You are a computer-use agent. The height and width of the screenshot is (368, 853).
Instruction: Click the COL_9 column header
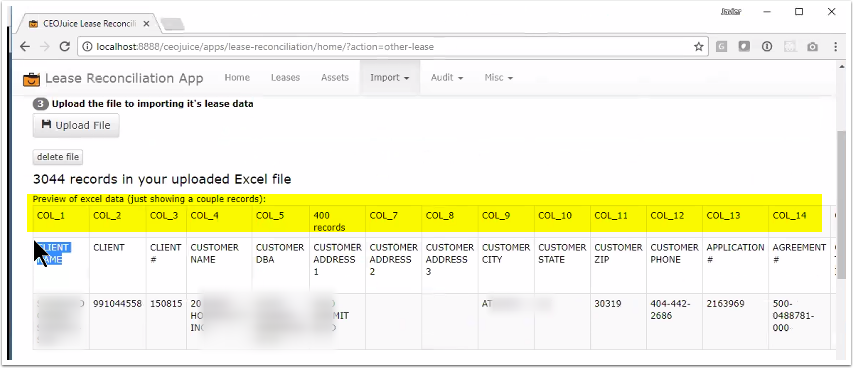[x=506, y=221]
